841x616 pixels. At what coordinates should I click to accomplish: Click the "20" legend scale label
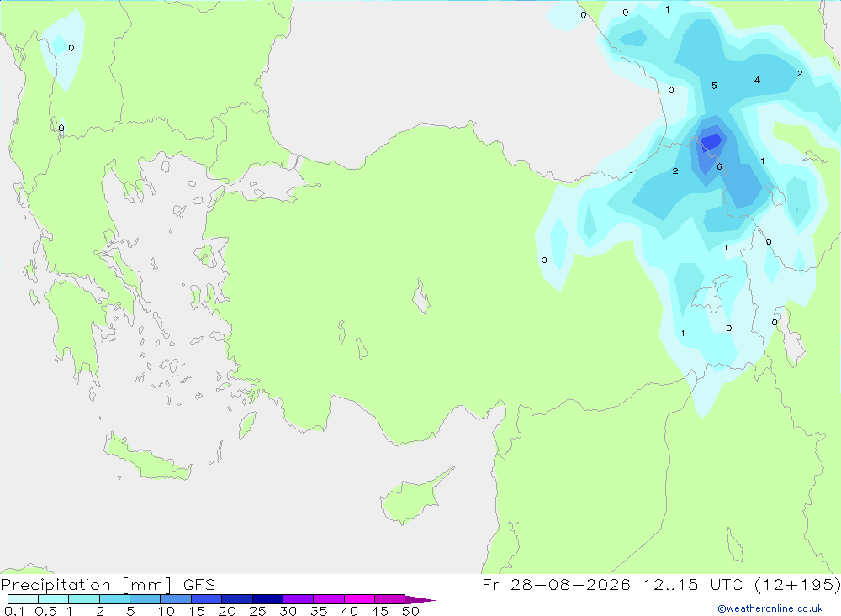point(227,611)
